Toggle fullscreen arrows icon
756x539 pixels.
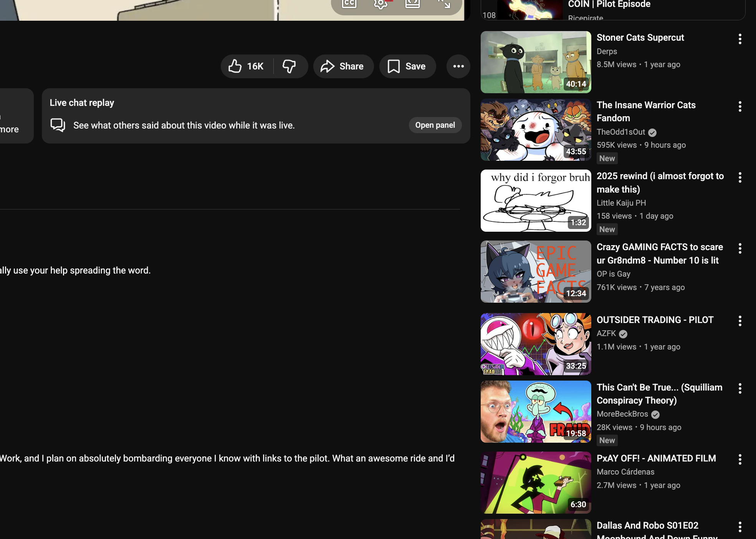444,3
